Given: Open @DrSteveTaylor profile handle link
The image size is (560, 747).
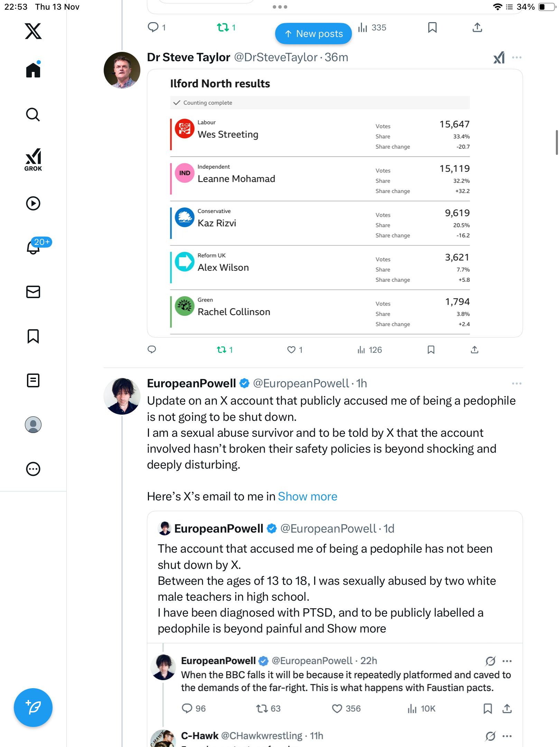Looking at the screenshot, I should click(x=276, y=57).
